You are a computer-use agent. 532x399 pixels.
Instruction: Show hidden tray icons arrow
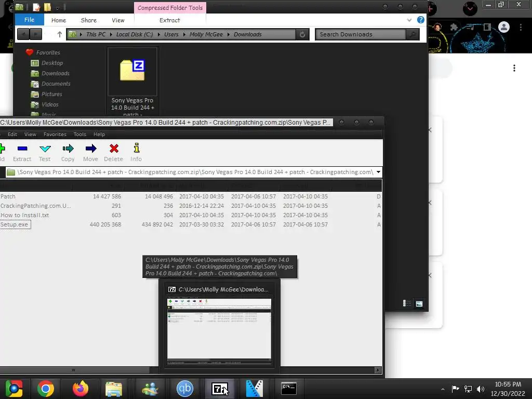pyautogui.click(x=443, y=389)
